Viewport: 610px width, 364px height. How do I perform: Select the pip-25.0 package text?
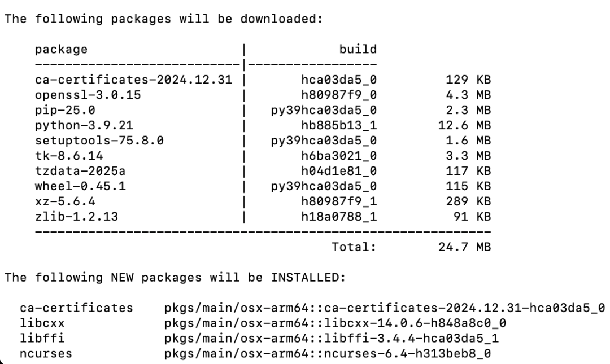coord(65,110)
